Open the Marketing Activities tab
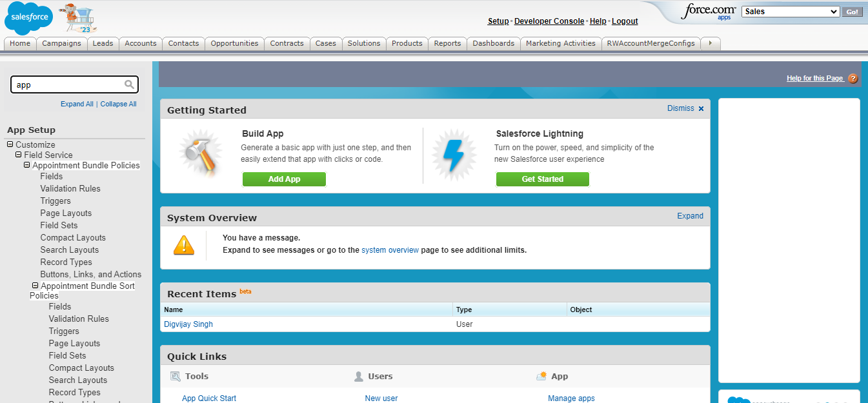The image size is (868, 403). point(561,43)
